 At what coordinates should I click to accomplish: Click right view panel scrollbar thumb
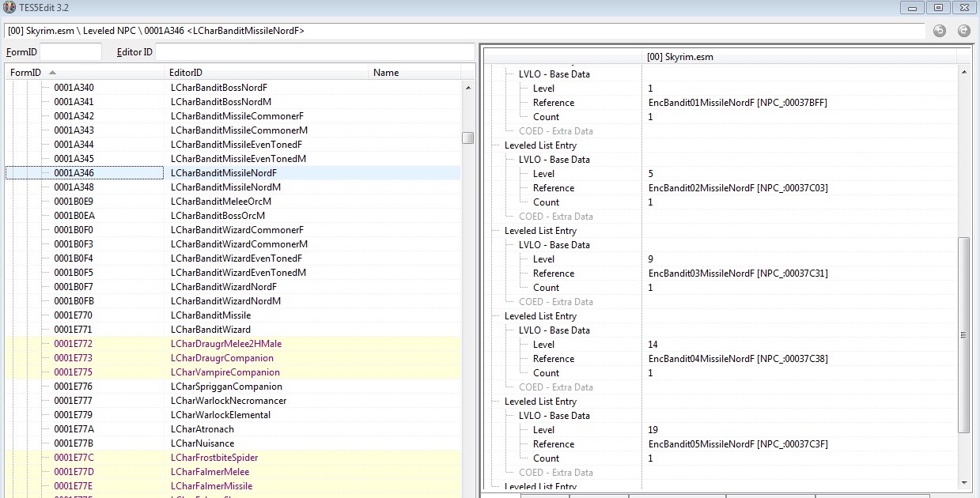[x=963, y=334]
